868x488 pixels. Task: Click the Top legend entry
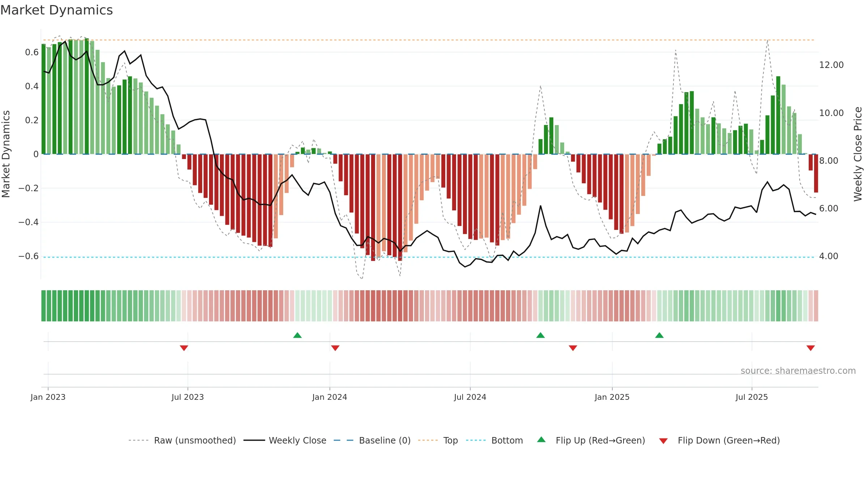tap(438, 440)
